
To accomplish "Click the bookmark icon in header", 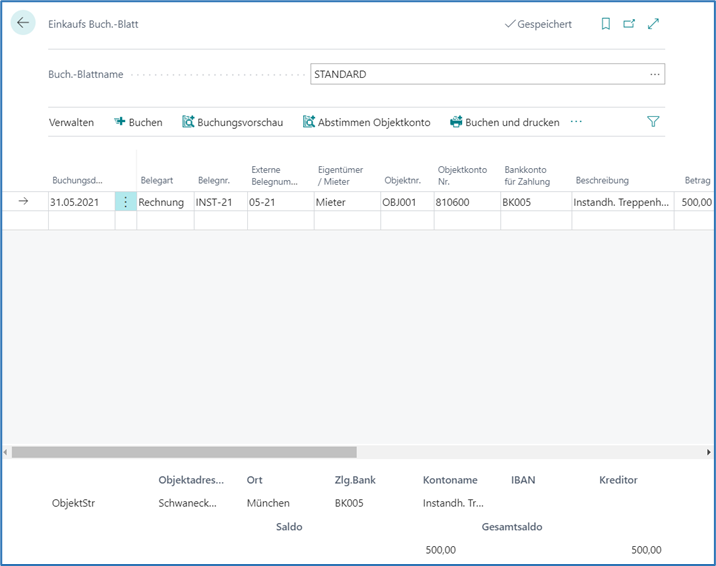I will pyautogui.click(x=606, y=24).
